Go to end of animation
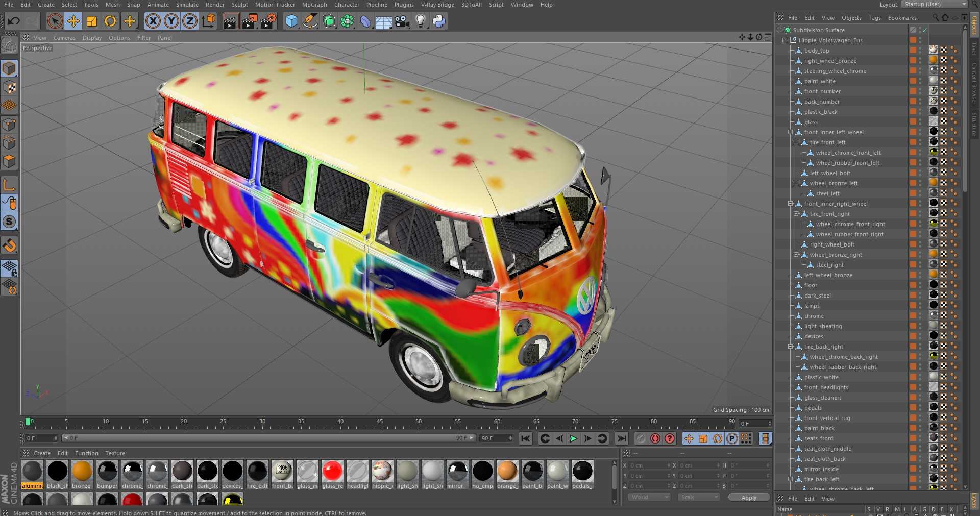Image resolution: width=980 pixels, height=516 pixels. tap(621, 438)
